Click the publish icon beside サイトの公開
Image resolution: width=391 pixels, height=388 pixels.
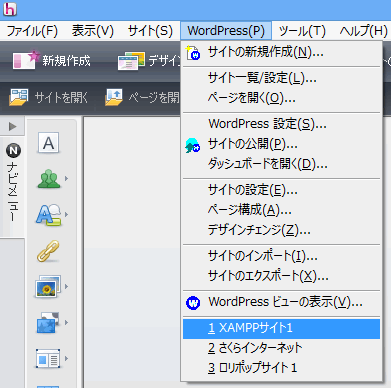(x=193, y=146)
